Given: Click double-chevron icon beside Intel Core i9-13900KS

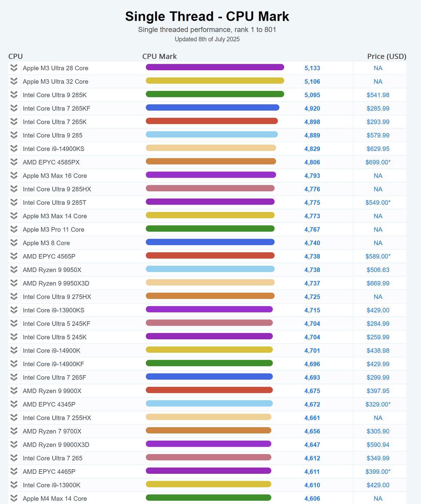Looking at the screenshot, I should click(x=14, y=310).
